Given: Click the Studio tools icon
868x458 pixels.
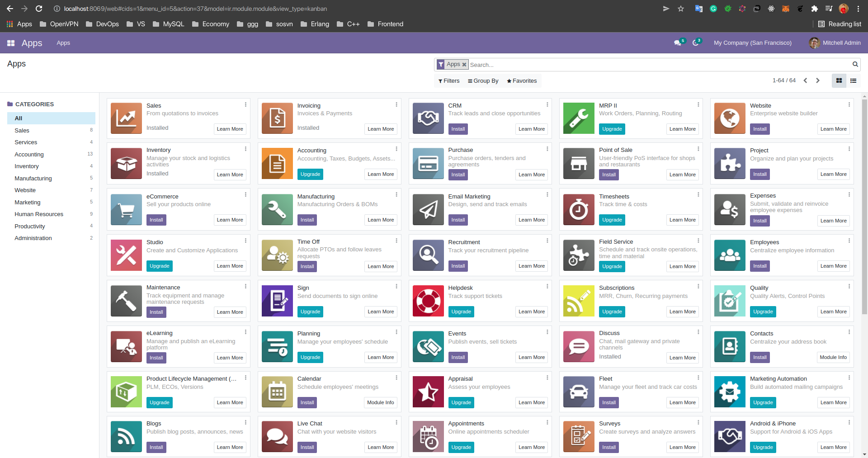Looking at the screenshot, I should pos(126,255).
